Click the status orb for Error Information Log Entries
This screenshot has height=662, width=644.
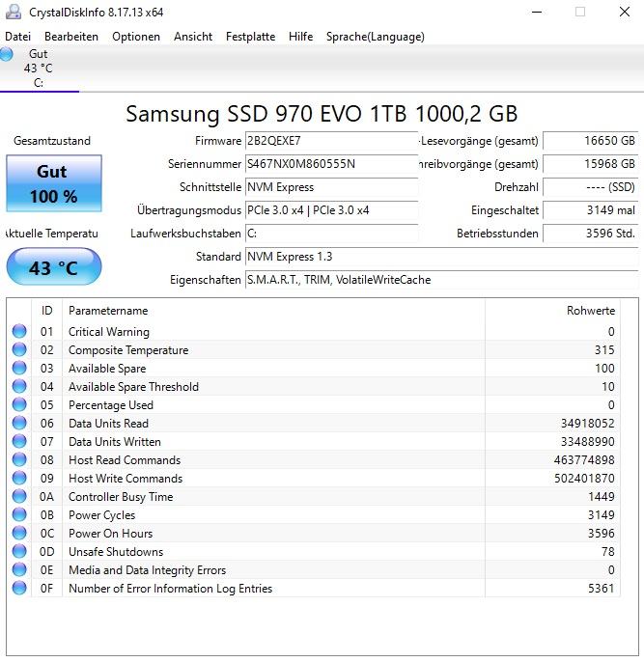coord(19,588)
